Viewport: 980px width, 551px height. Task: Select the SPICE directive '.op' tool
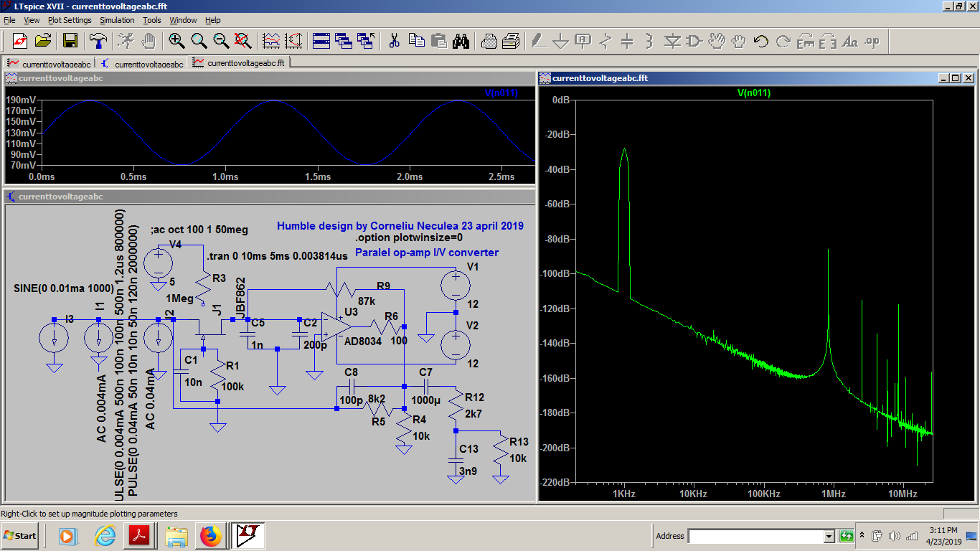(x=872, y=41)
